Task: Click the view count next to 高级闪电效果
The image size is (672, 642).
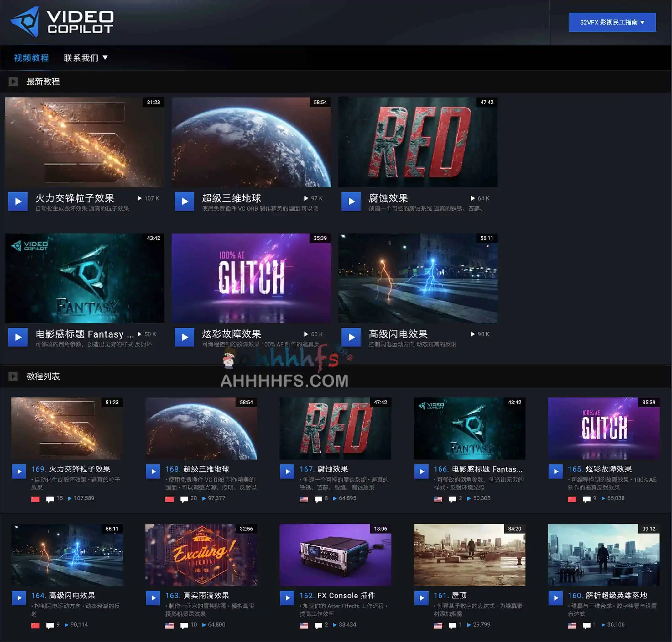Action: point(482,334)
